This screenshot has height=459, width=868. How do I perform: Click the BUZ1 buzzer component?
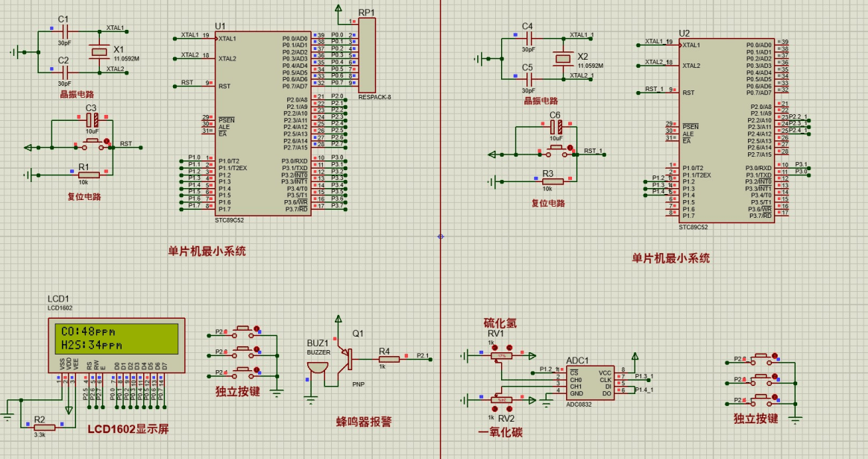[x=318, y=369]
